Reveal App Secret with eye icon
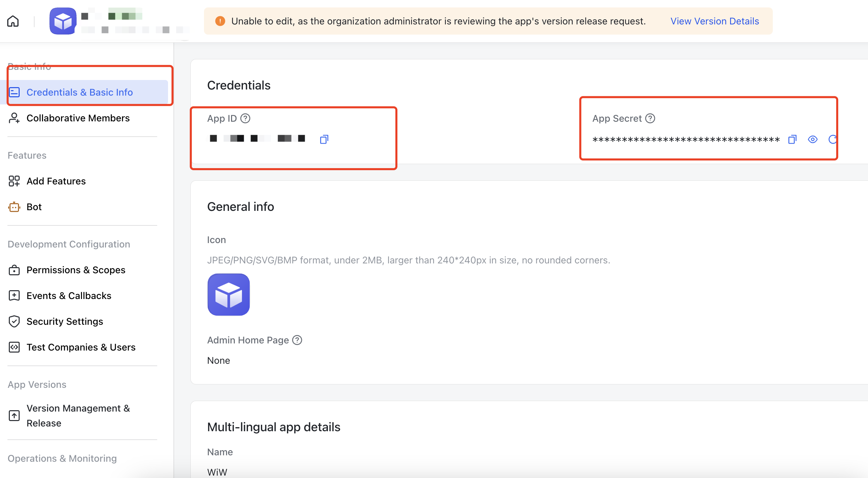Image resolution: width=868 pixels, height=478 pixels. (x=812, y=139)
